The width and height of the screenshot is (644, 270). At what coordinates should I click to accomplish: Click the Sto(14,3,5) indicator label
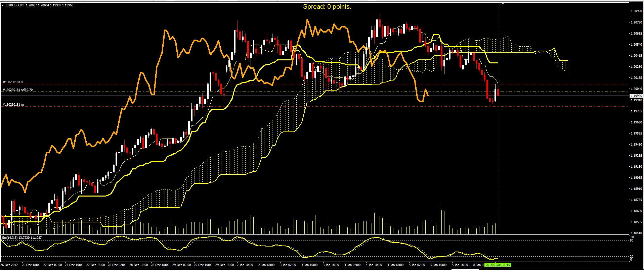coord(22,237)
